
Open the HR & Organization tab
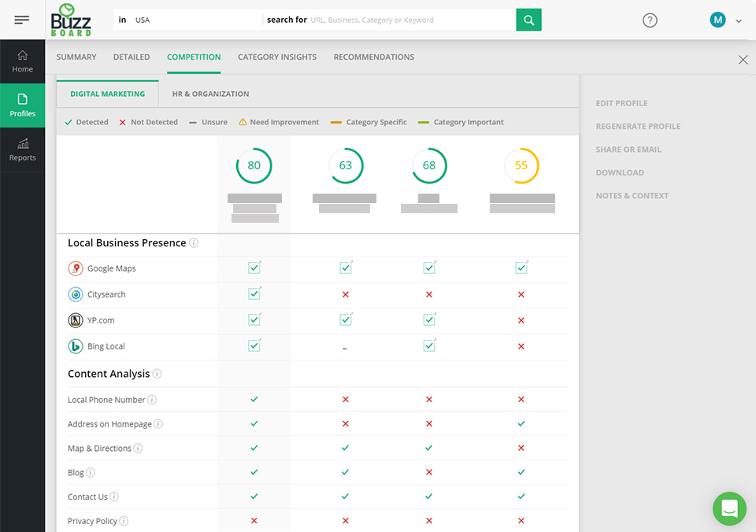(211, 94)
